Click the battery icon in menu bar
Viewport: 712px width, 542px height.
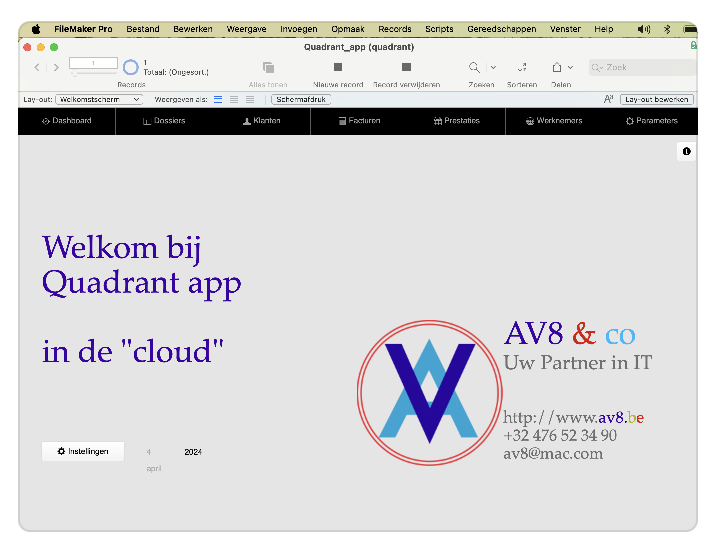tap(690, 29)
